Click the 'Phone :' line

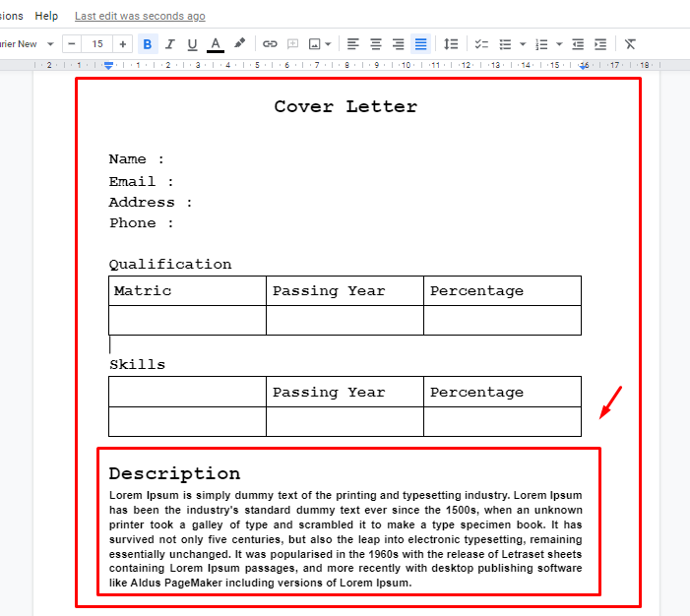(141, 222)
